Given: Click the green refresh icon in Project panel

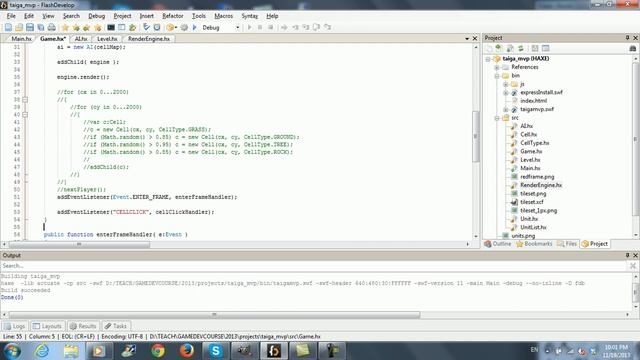Looking at the screenshot, I should pos(521,48).
